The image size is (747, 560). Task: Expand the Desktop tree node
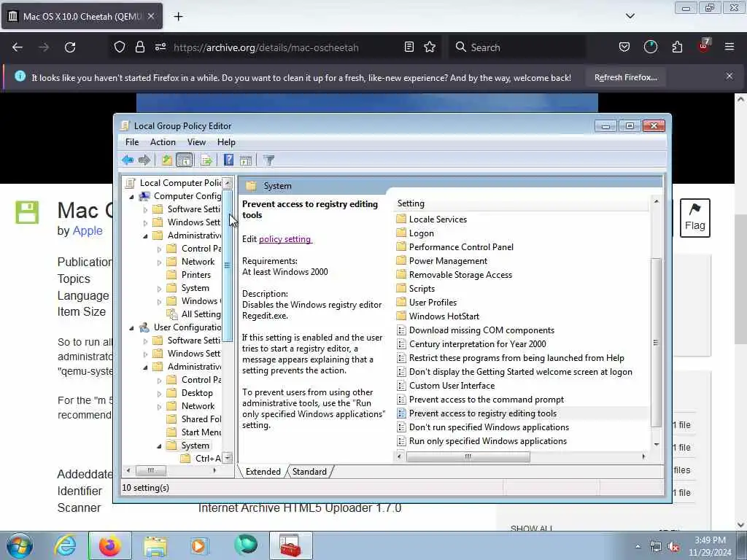click(159, 393)
